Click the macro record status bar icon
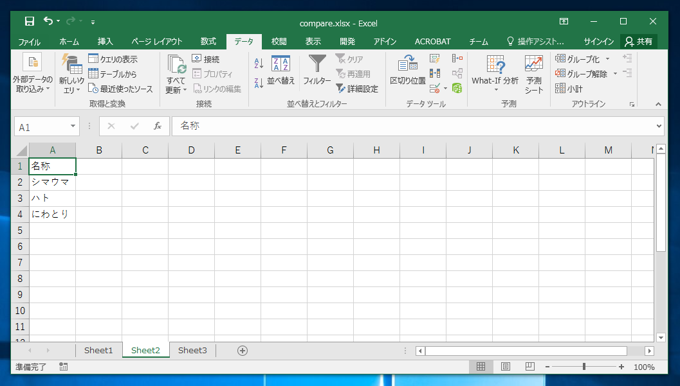This screenshot has width=680, height=386. click(x=63, y=367)
